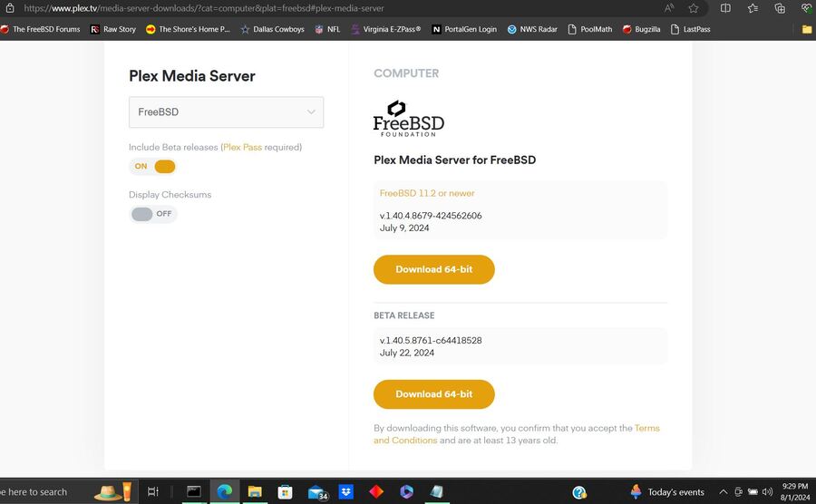Image resolution: width=816 pixels, height=504 pixels.
Task: Open the Other favorites folder
Action: [x=807, y=29]
